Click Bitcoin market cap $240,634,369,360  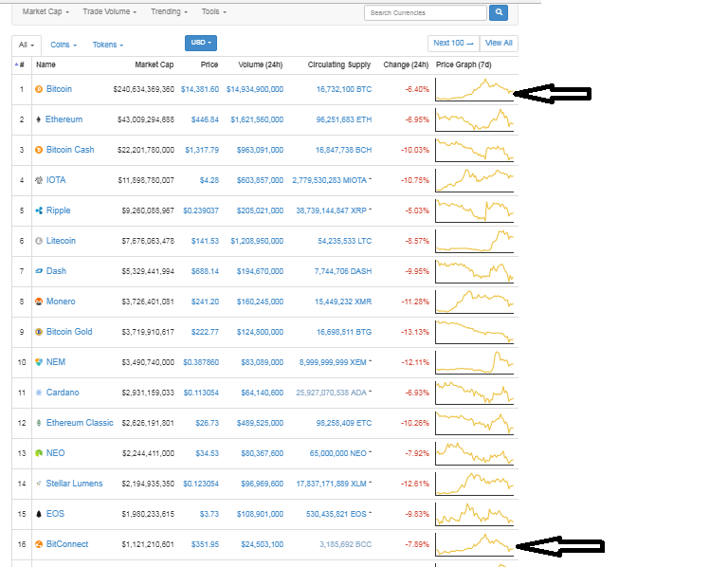(144, 89)
